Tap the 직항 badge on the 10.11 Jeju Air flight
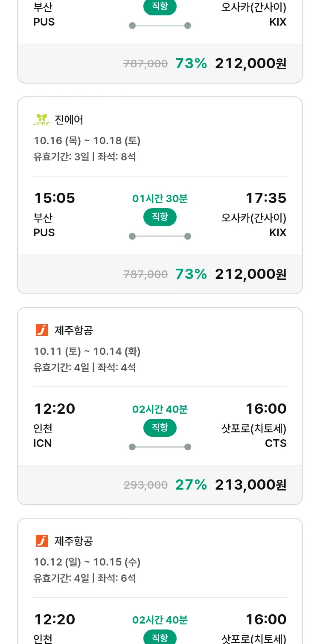 coord(160,428)
